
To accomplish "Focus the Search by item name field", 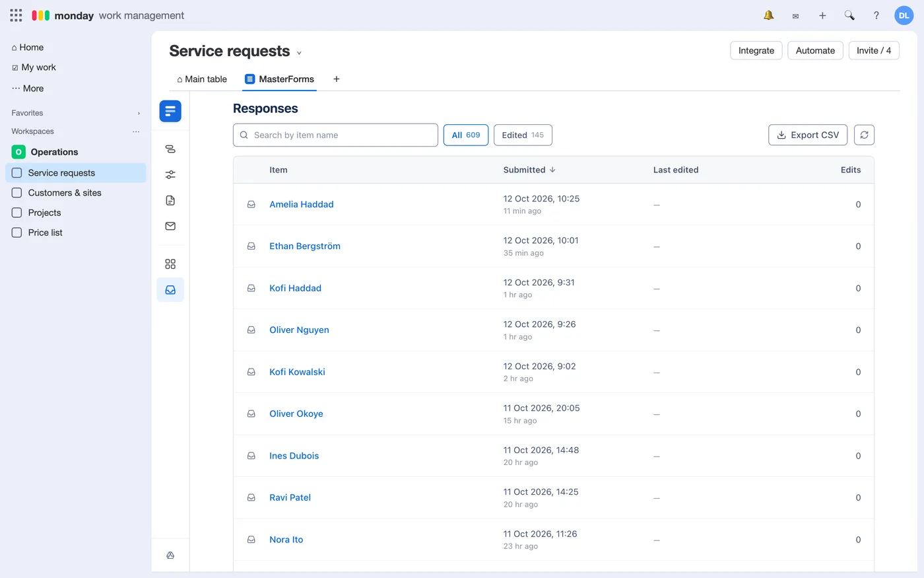I will (x=335, y=135).
